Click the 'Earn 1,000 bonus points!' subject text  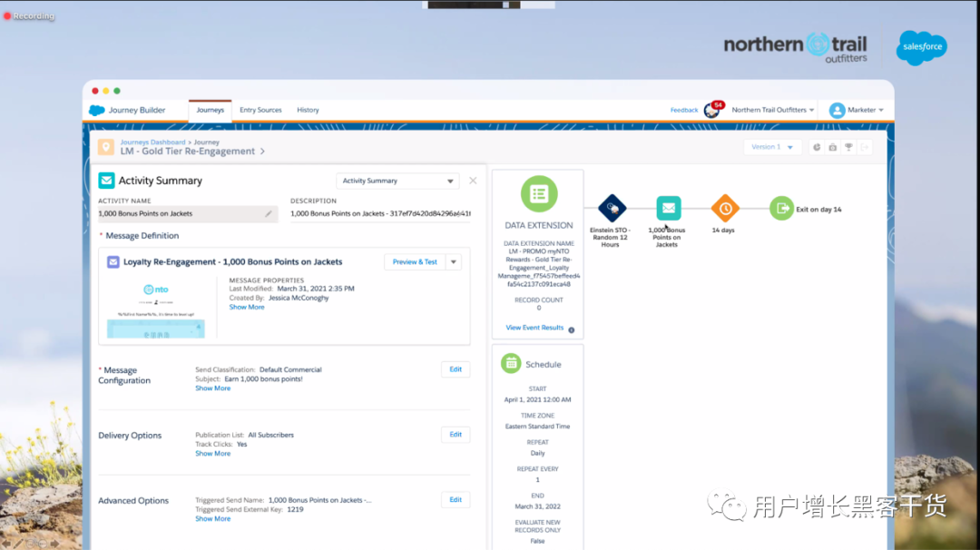pyautogui.click(x=263, y=379)
